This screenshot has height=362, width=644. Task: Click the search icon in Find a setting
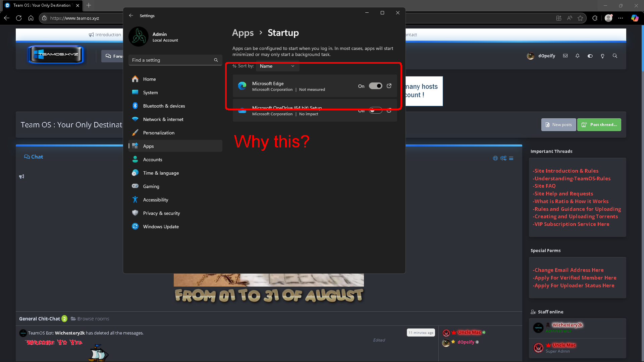pos(216,60)
